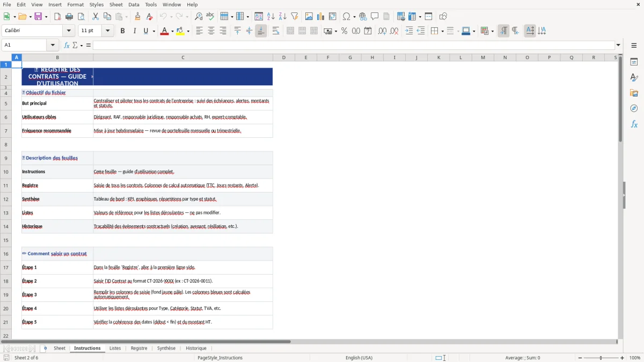Image resolution: width=644 pixels, height=362 pixels.
Task: Open the Background Color dropdown arrow
Action: point(188,31)
